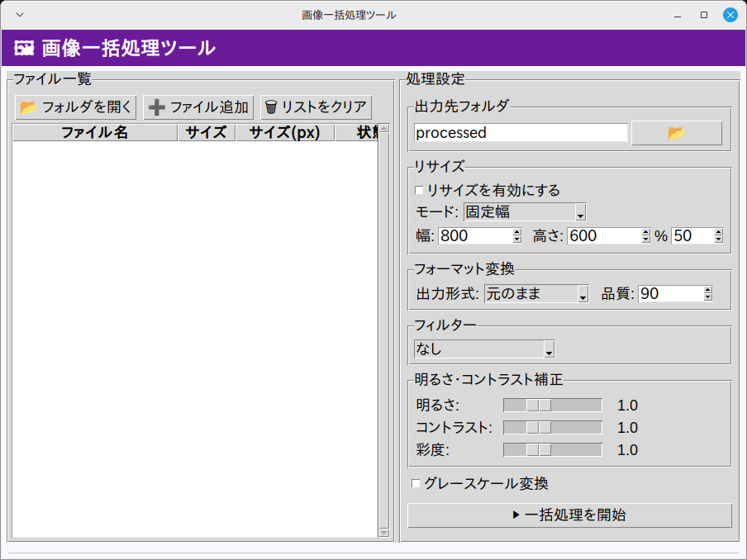Image resolution: width=747 pixels, height=560 pixels.
Task: Click the ファイル追加 add file button
Action: tap(198, 107)
